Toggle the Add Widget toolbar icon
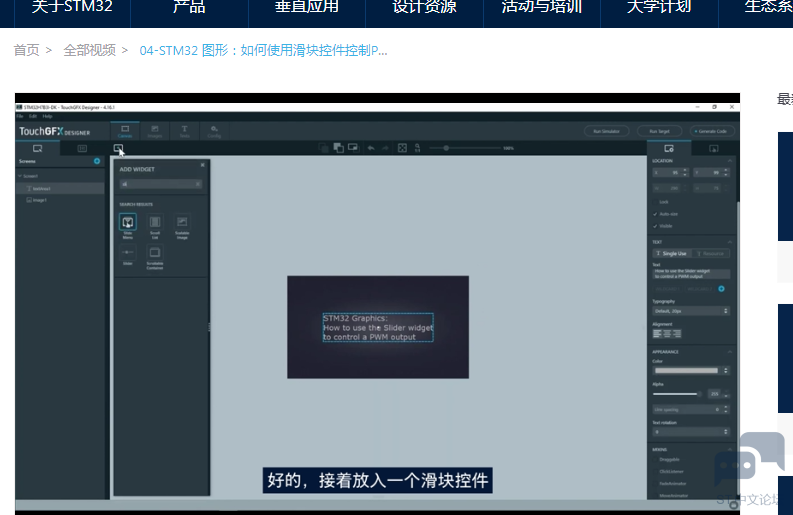The height and width of the screenshot is (515, 793). 118,148
